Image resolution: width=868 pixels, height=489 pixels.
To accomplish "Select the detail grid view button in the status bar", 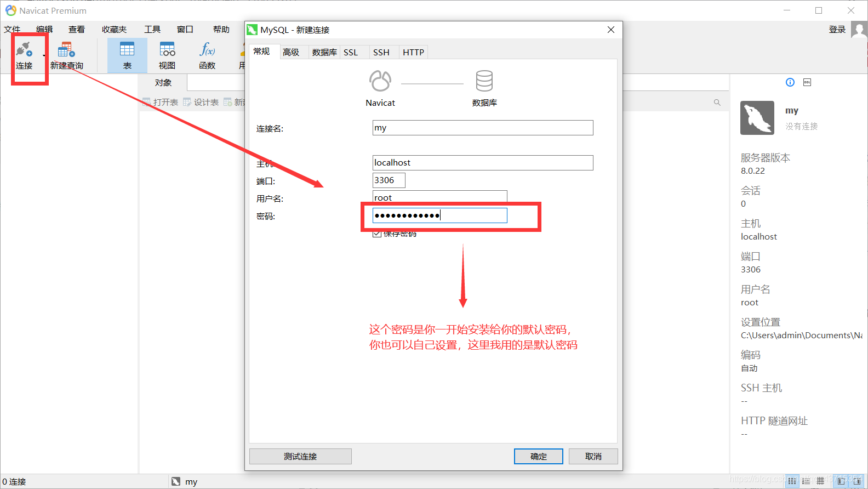I will (x=820, y=481).
